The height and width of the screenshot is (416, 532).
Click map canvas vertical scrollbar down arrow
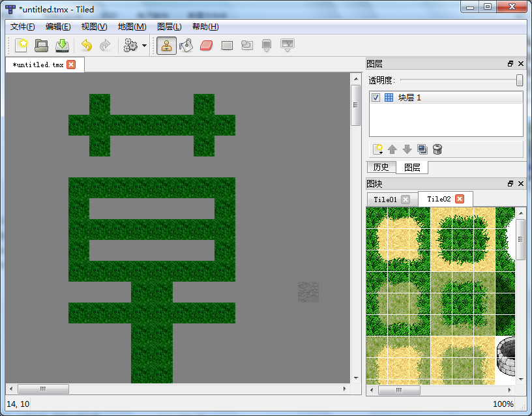(x=356, y=378)
